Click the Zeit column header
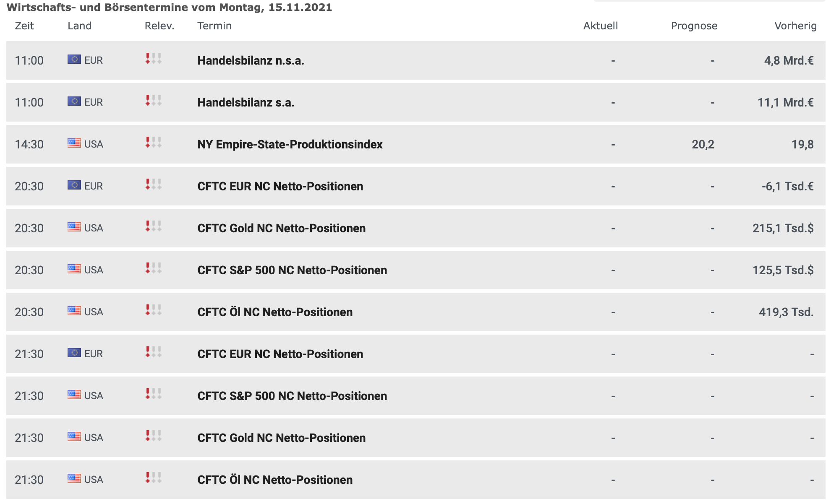Viewport: 831px width, 504px height. 24,26
